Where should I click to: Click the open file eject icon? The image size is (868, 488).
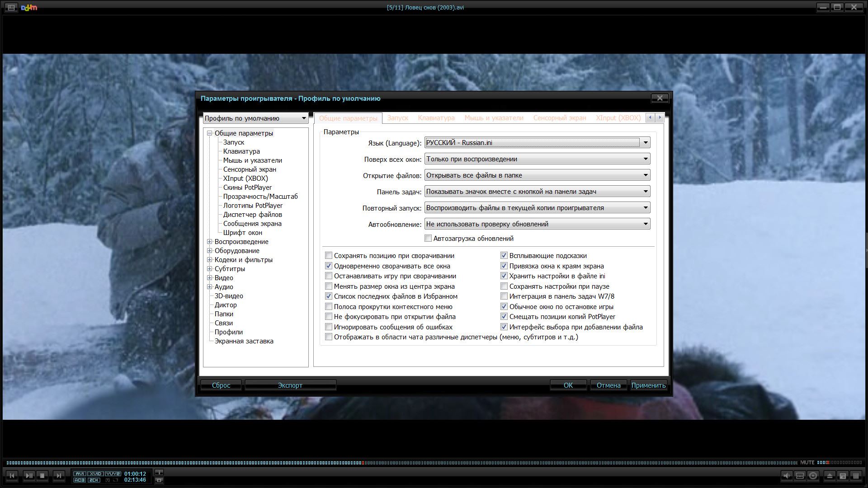click(830, 476)
